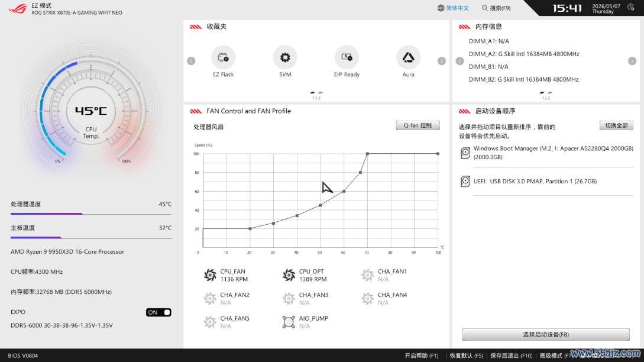This screenshot has width=644, height=362.
Task: Click the CPU Temp 45°C gauge
Action: (x=90, y=111)
